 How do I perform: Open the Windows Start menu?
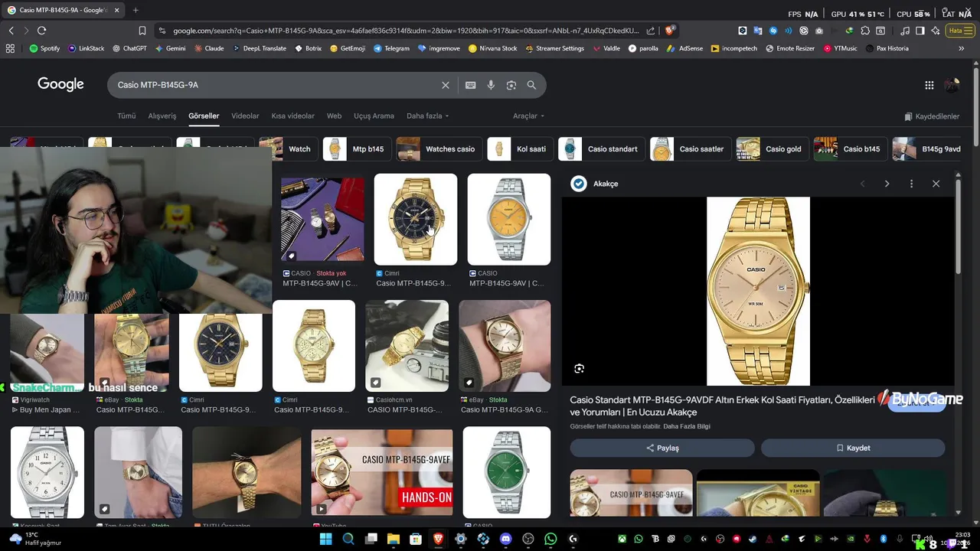click(x=325, y=540)
